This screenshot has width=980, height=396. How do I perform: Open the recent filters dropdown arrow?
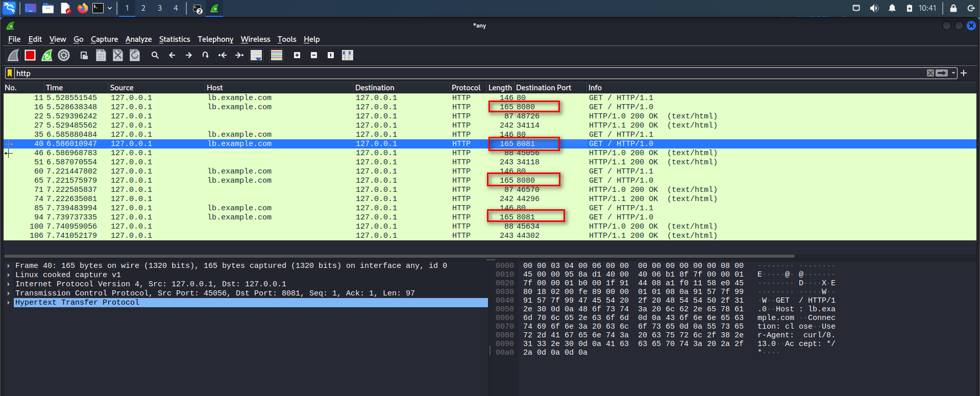point(953,73)
